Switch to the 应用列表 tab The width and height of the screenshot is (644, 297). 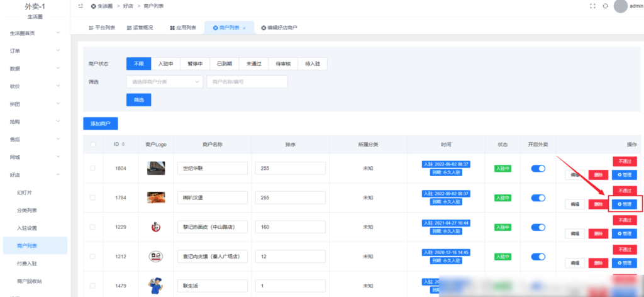183,28
